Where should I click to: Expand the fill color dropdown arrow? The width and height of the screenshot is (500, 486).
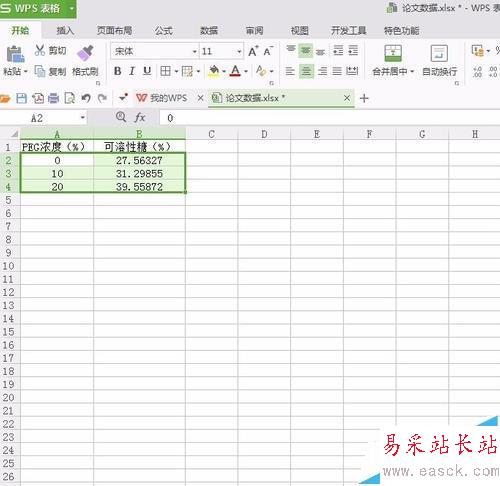coord(224,71)
